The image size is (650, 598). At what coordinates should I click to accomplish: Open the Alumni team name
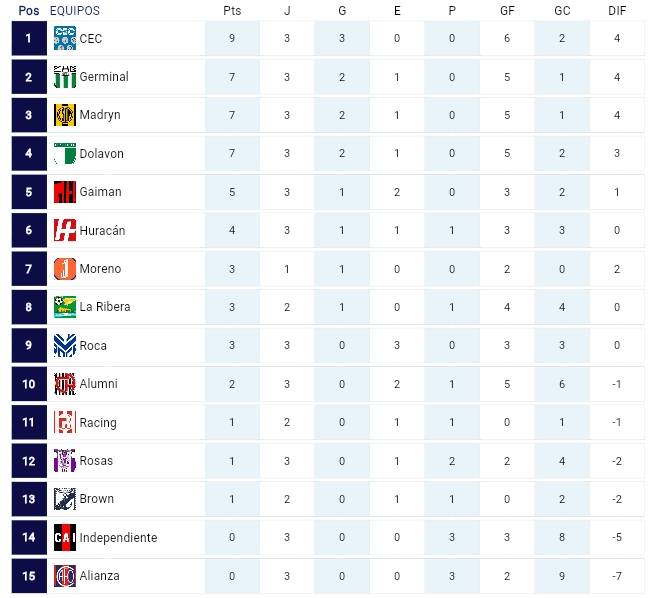(x=99, y=384)
